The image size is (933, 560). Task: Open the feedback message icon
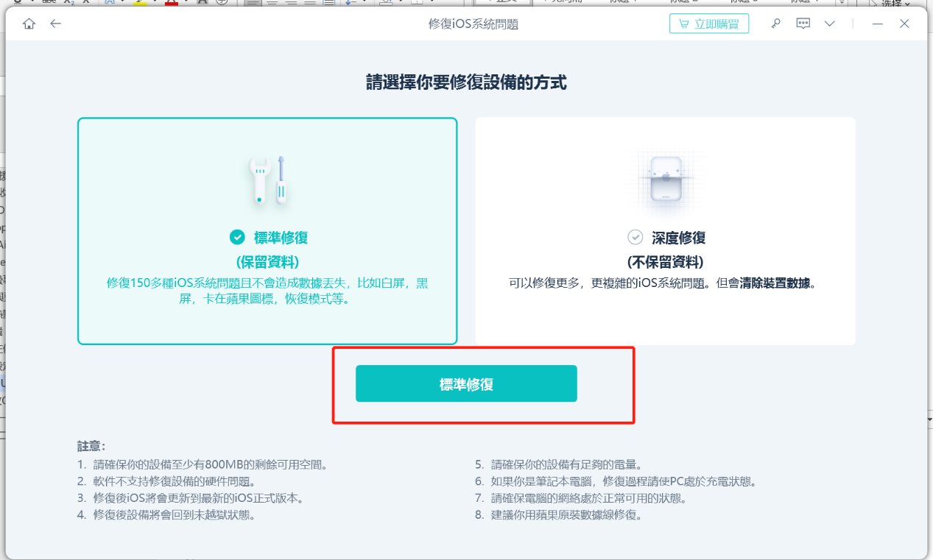point(803,24)
